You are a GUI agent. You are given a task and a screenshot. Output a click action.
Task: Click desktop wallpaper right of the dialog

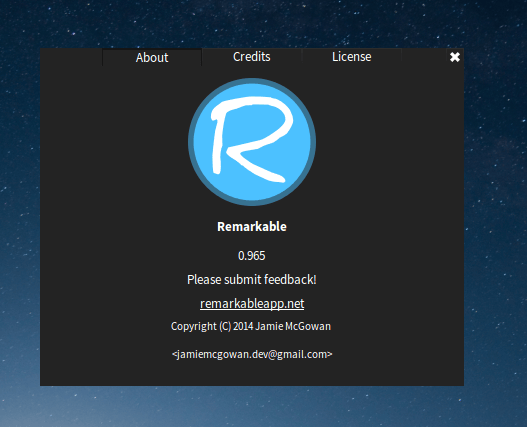pos(495,215)
